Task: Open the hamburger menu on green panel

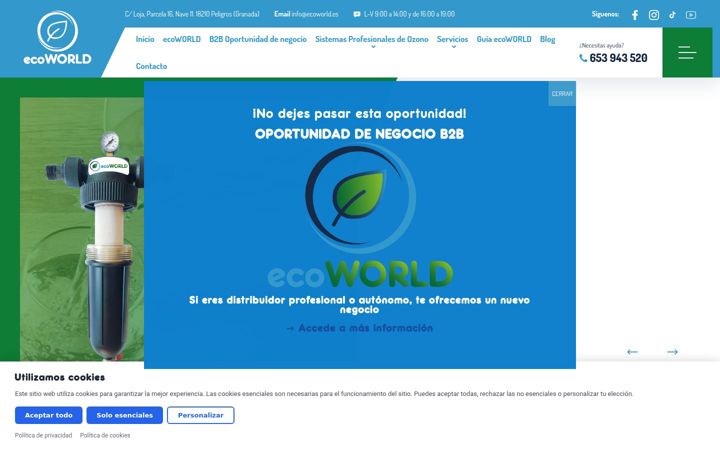Action: point(687,52)
